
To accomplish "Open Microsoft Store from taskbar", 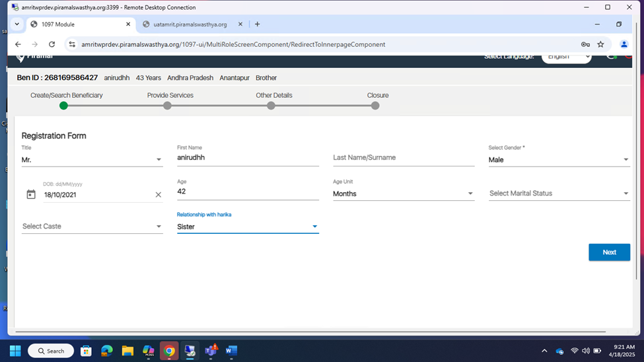I will tap(86, 351).
